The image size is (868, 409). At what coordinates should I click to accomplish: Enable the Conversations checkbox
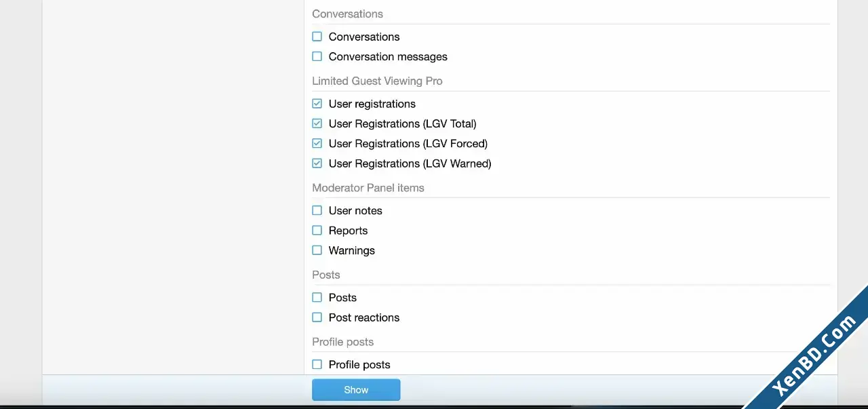[317, 37]
